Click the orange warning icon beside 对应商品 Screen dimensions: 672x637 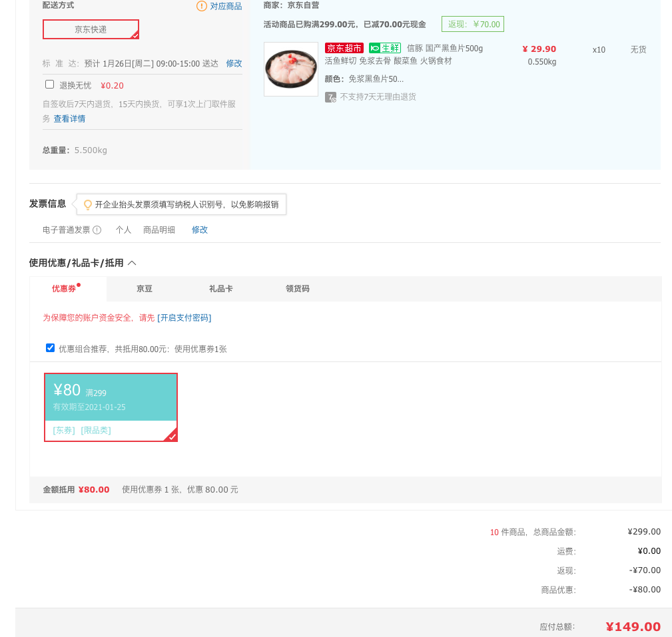pyautogui.click(x=201, y=6)
